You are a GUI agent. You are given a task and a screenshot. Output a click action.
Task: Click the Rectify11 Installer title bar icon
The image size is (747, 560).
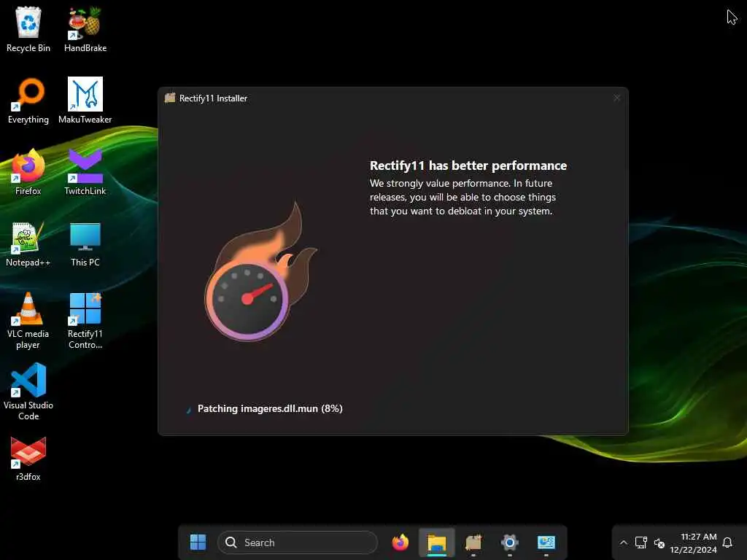(169, 98)
